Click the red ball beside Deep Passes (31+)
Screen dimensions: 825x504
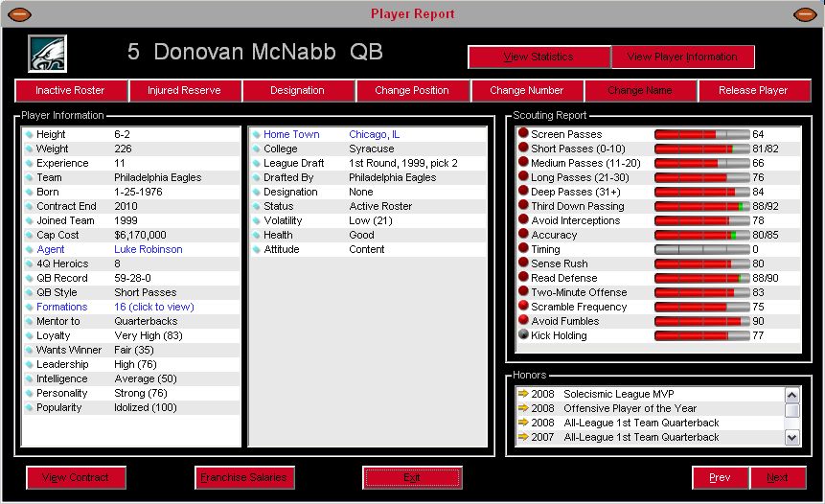pyautogui.click(x=523, y=192)
